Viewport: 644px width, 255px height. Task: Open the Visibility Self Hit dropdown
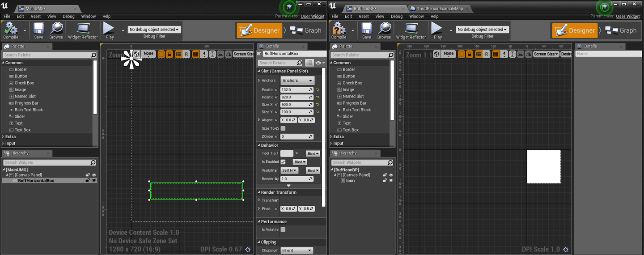289,170
